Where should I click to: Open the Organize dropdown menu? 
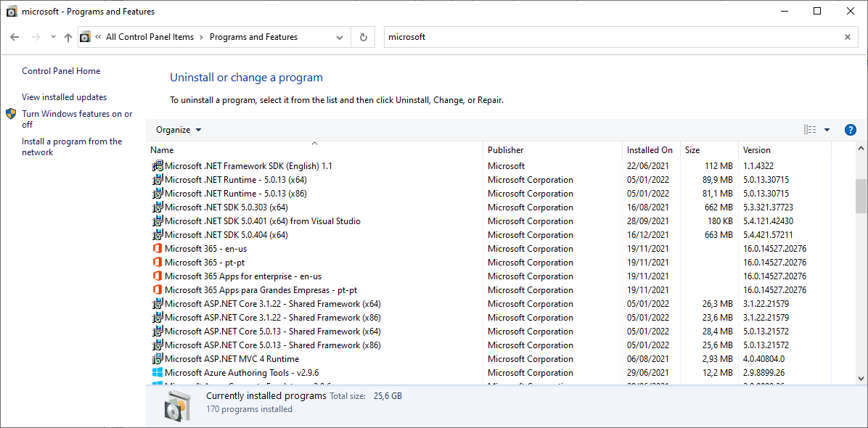point(179,130)
